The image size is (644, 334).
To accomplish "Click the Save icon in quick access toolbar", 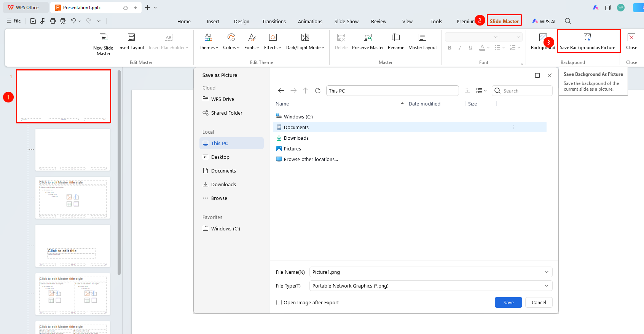I will click(33, 21).
